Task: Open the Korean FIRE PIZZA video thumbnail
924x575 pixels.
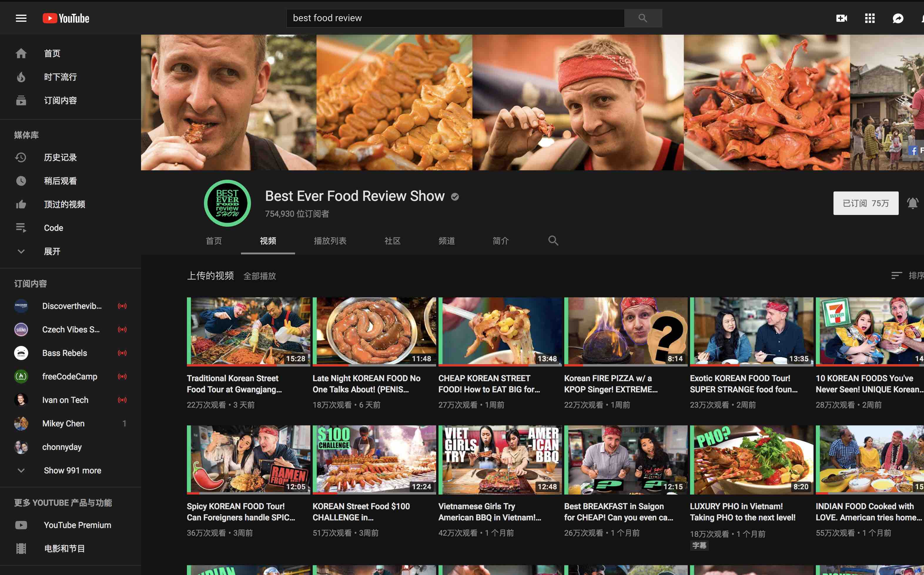Action: click(x=625, y=331)
